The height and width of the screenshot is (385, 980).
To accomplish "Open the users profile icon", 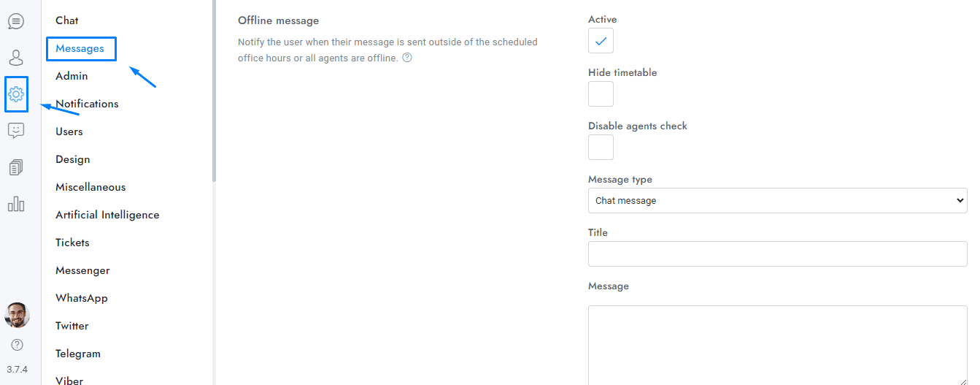I will click(x=16, y=58).
